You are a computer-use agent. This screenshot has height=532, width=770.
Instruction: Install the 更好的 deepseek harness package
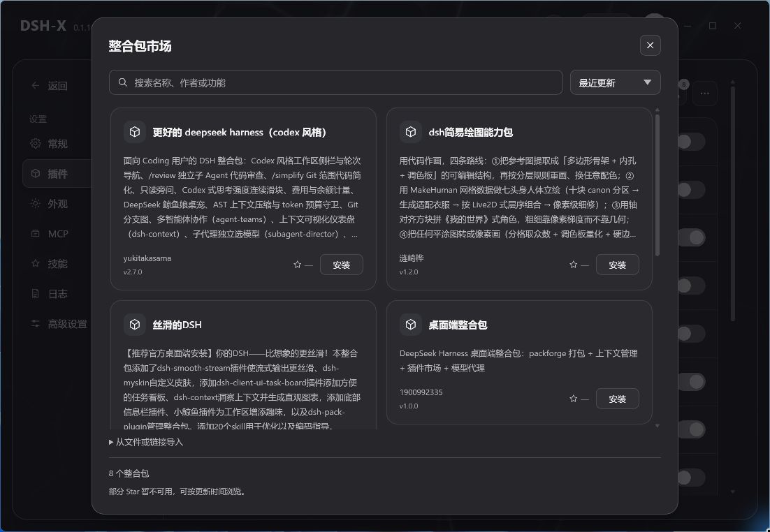(x=341, y=265)
